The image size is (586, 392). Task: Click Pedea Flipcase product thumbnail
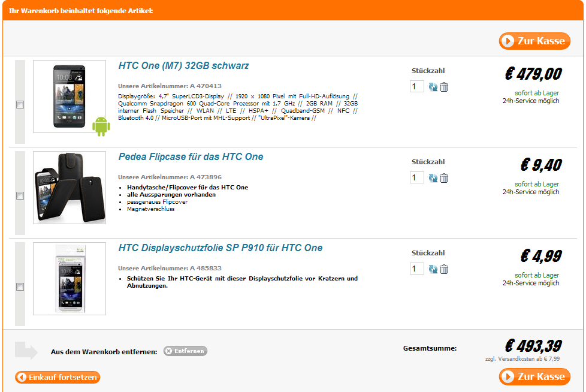pyautogui.click(x=70, y=188)
